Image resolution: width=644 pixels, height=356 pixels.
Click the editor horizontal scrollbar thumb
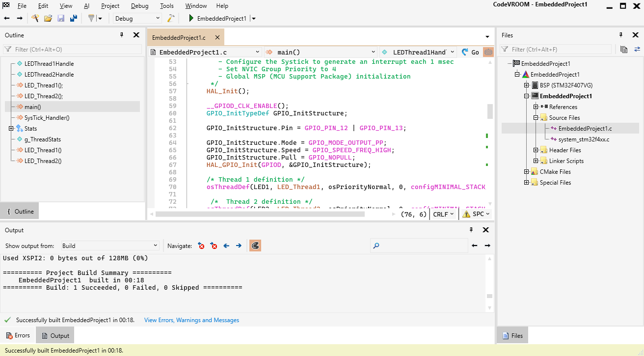tap(260, 214)
